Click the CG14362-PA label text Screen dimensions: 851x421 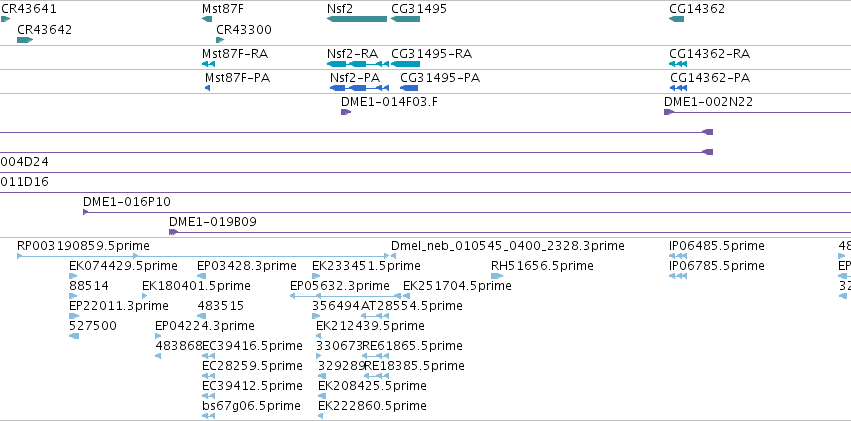click(x=710, y=78)
